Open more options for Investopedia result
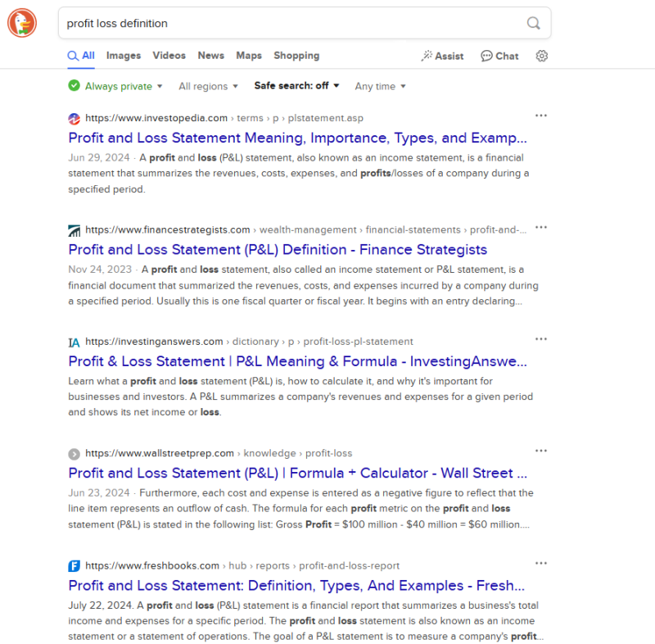 pyautogui.click(x=541, y=116)
